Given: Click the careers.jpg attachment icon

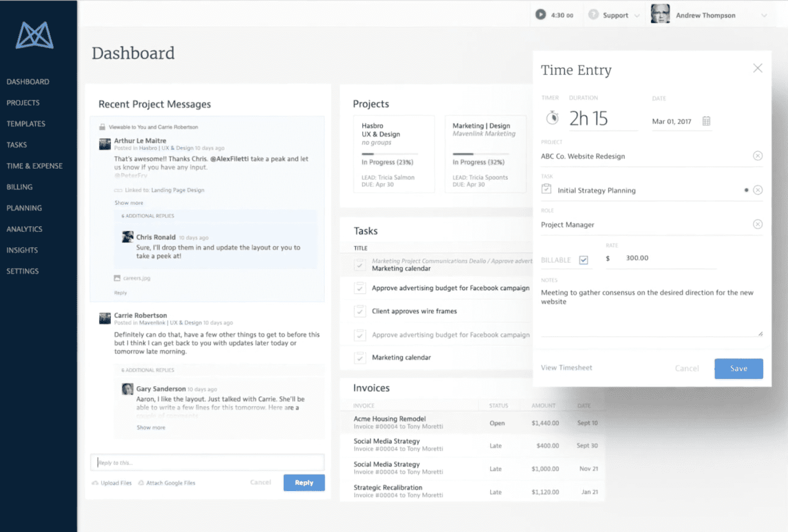Looking at the screenshot, I should click(x=117, y=278).
